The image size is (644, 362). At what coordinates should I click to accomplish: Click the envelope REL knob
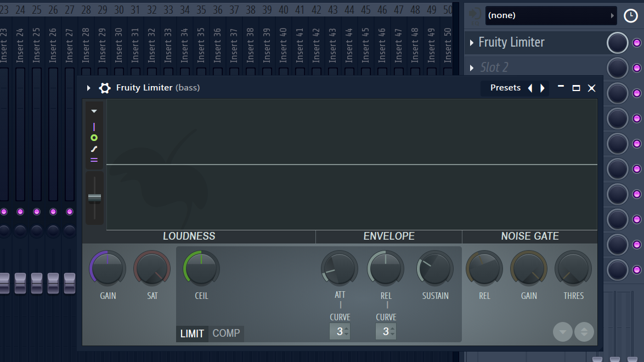point(386,269)
